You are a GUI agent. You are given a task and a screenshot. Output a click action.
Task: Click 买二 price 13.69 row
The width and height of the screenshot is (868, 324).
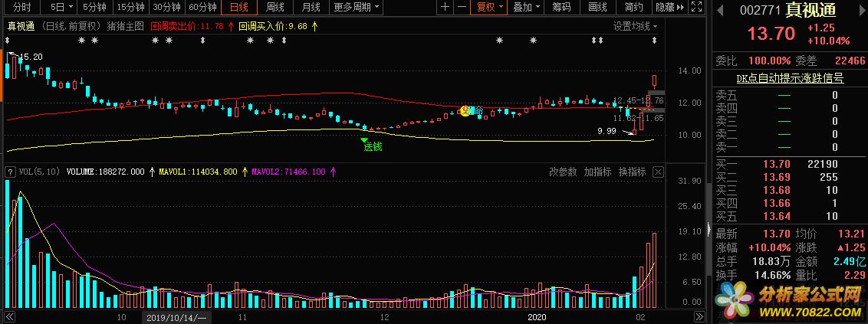[790, 177]
